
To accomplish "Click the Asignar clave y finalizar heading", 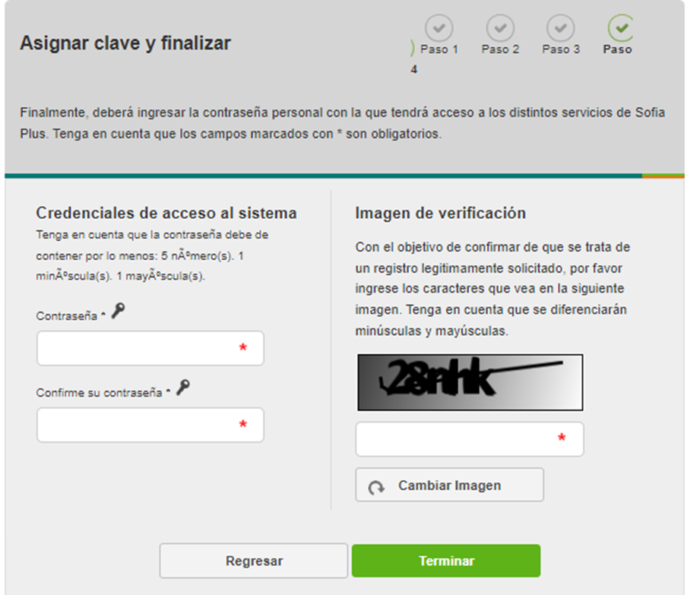I will click(125, 43).
